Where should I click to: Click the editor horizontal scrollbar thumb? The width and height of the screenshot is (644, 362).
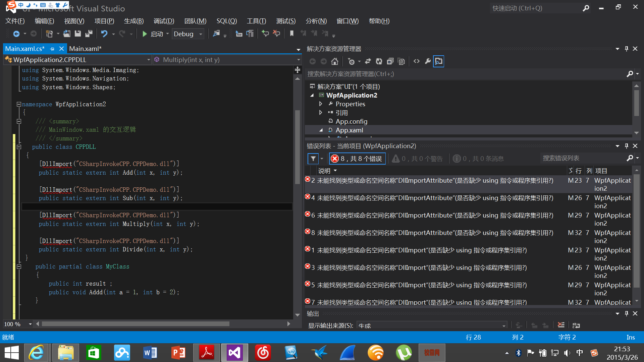coord(136,324)
